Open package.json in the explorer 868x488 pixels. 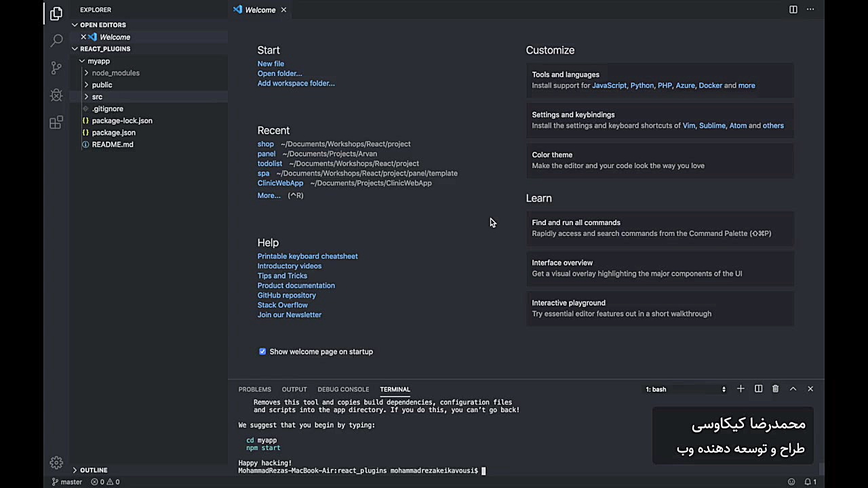pyautogui.click(x=113, y=133)
